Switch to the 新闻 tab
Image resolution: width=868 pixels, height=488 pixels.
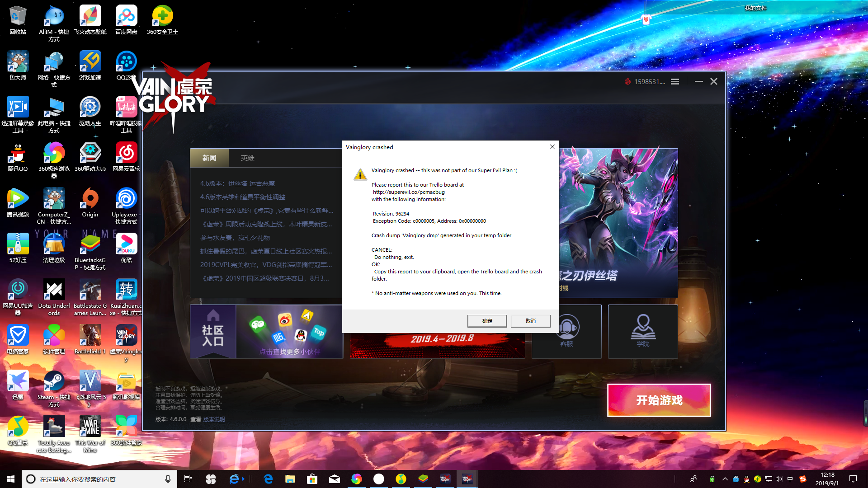[209, 158]
